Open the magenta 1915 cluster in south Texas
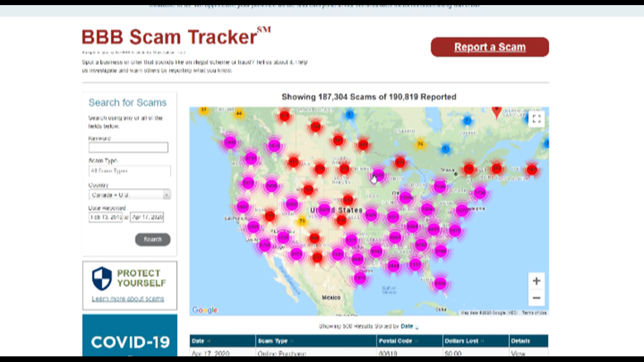The width and height of the screenshot is (644, 362). [360, 278]
